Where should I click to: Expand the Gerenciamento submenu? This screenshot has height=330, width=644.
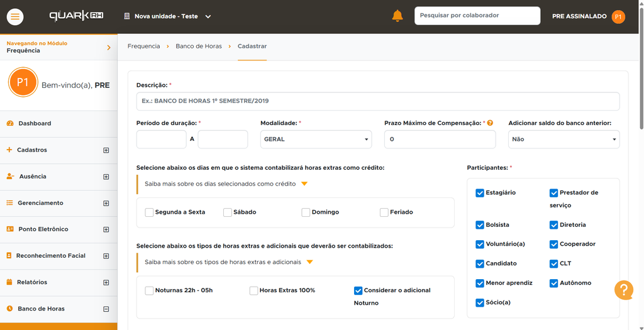point(106,203)
